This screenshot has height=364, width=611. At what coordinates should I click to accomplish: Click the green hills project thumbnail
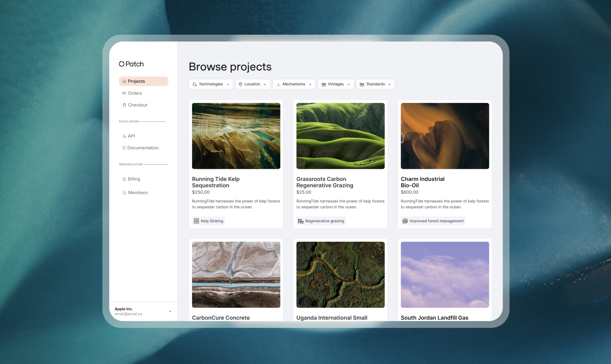click(341, 136)
